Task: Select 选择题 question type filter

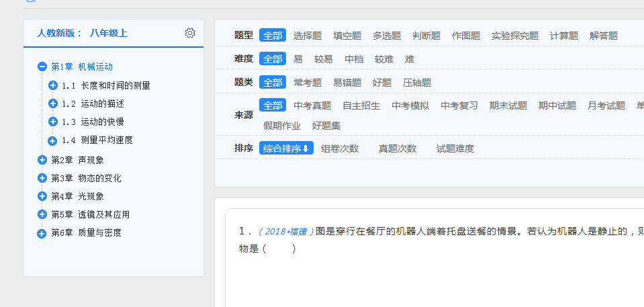Action: pyautogui.click(x=308, y=36)
